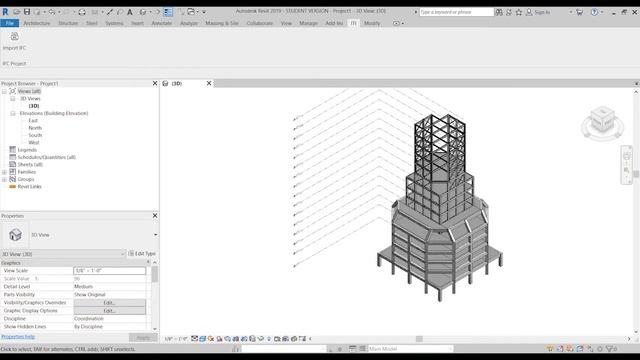Click the shopping cart App Store icon
The height and width of the screenshot is (360, 640).
pos(579,12)
